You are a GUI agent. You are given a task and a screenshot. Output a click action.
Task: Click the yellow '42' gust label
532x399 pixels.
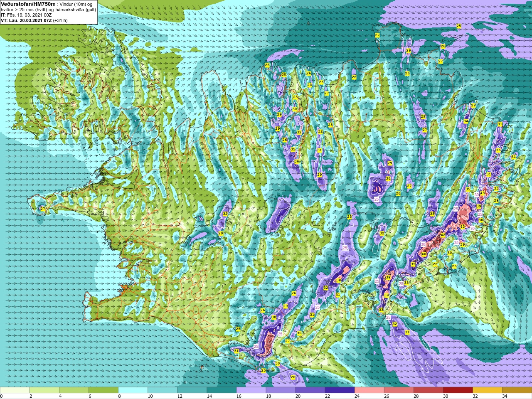(443, 235)
